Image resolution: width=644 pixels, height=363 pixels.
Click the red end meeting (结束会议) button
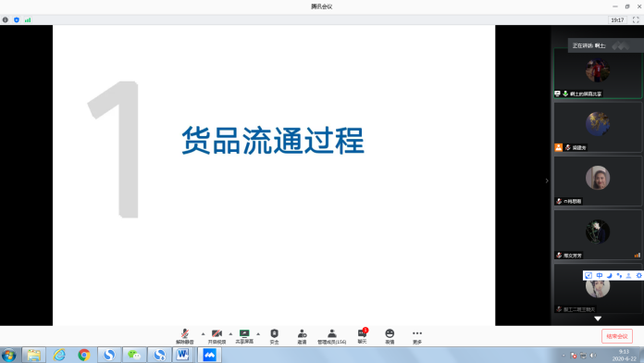[617, 336]
